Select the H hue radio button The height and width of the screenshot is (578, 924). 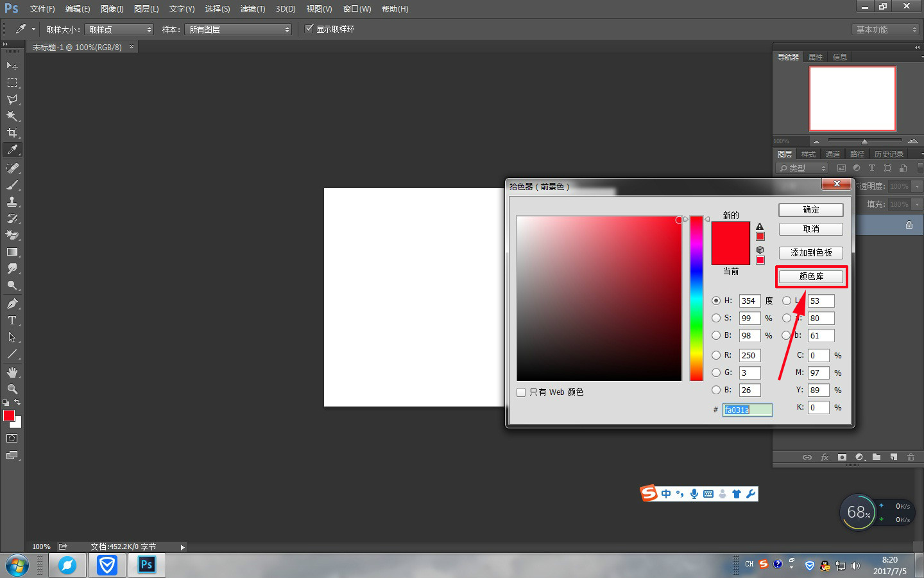tap(716, 301)
